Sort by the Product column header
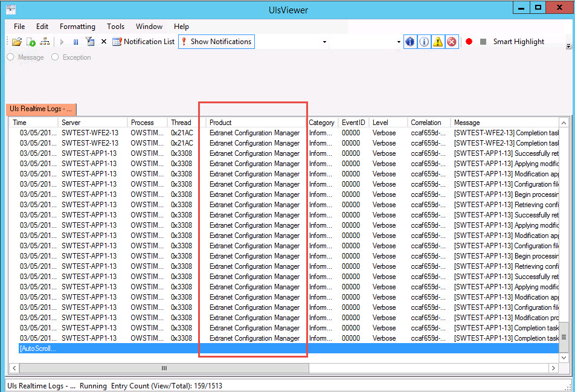 (x=256, y=123)
